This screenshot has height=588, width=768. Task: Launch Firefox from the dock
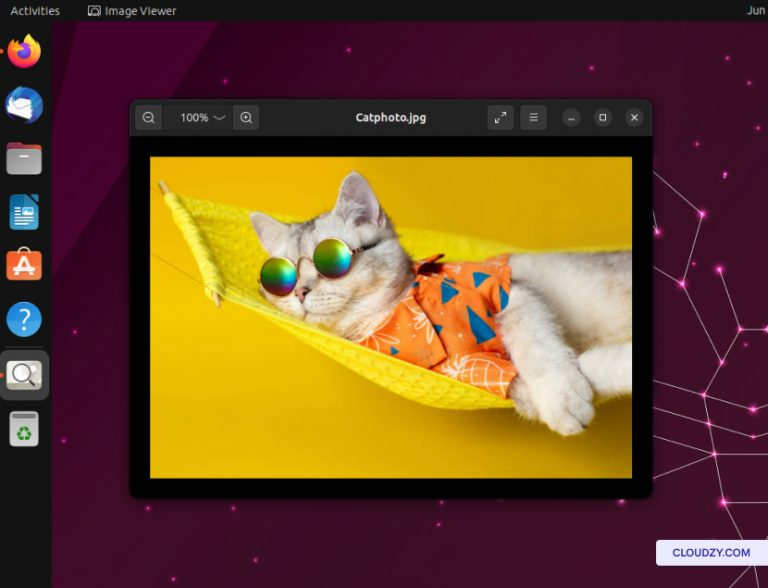24,52
